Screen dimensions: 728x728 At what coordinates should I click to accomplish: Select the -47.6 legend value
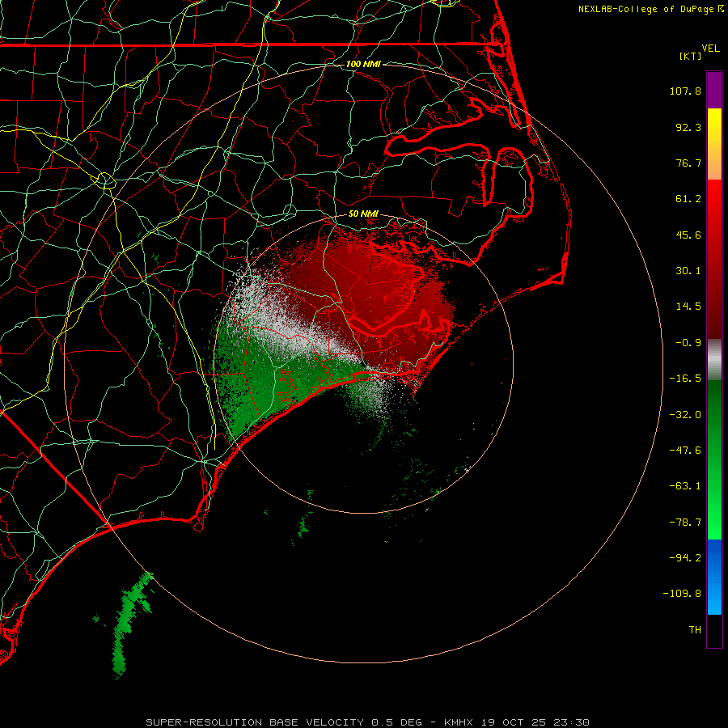685,451
